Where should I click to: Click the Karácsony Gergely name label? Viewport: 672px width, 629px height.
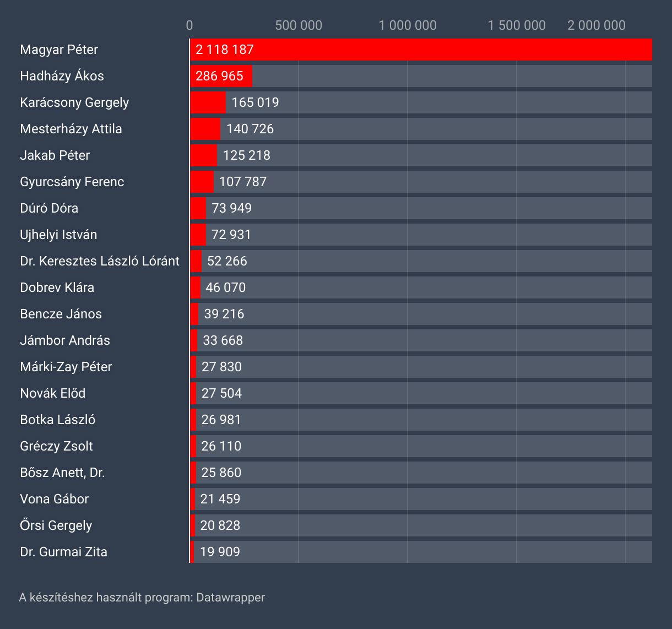(x=74, y=102)
